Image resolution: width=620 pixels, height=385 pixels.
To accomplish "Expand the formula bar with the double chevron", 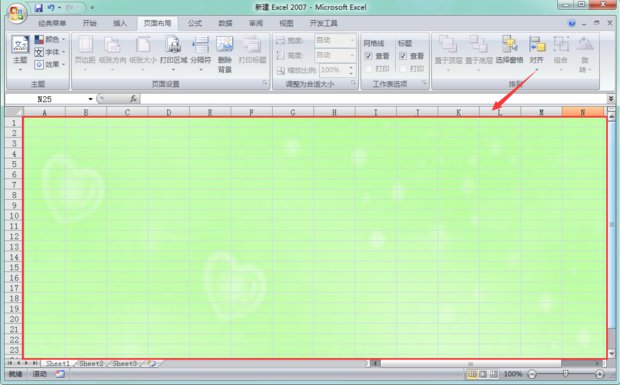I will point(611,99).
